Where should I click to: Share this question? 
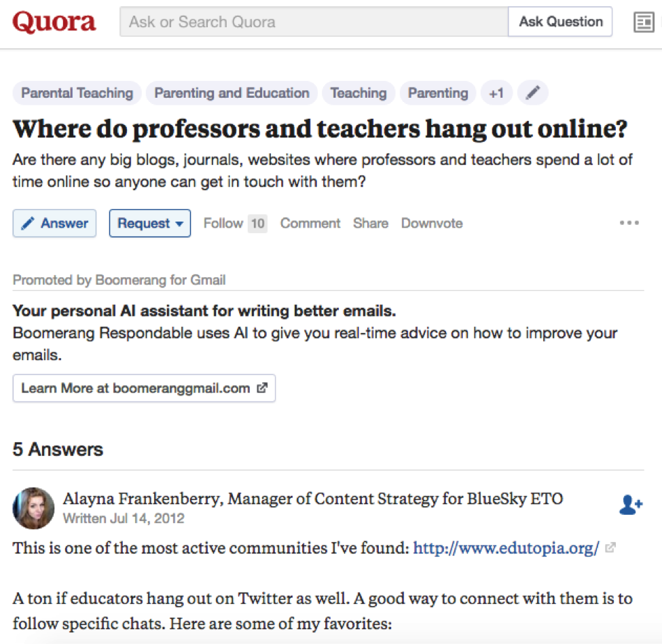pos(371,223)
